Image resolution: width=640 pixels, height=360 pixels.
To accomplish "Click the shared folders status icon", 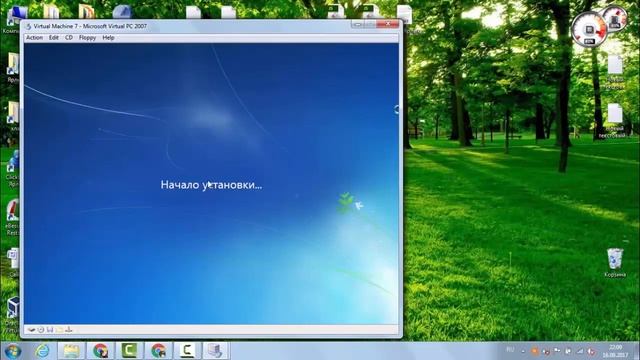I will 59,330.
